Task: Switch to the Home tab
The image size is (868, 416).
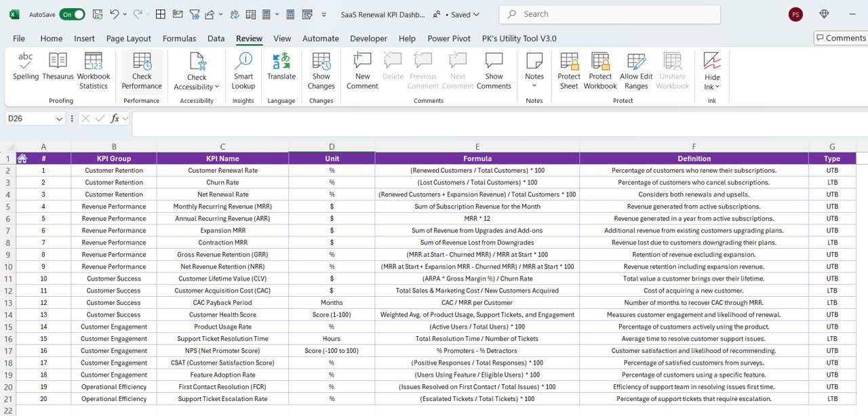Action: [52, 39]
